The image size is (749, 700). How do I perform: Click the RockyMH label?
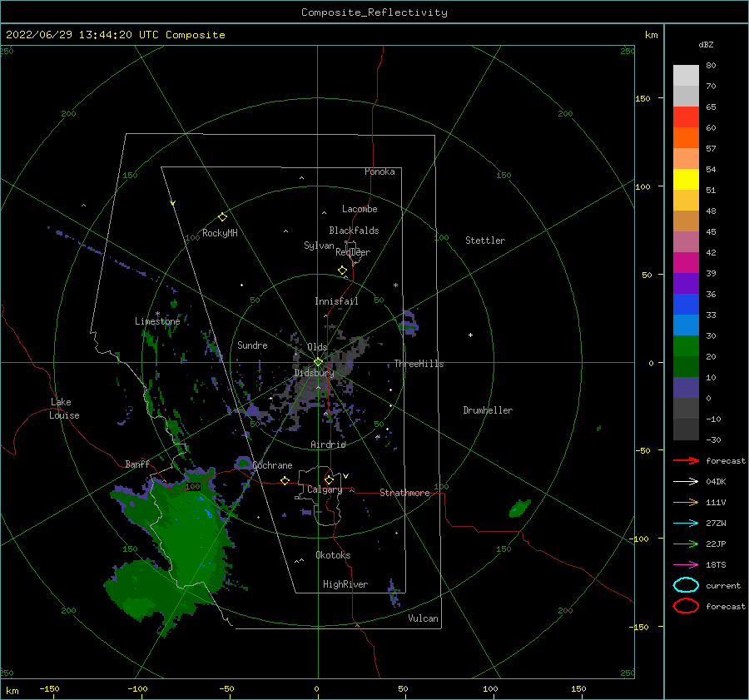coord(220,233)
